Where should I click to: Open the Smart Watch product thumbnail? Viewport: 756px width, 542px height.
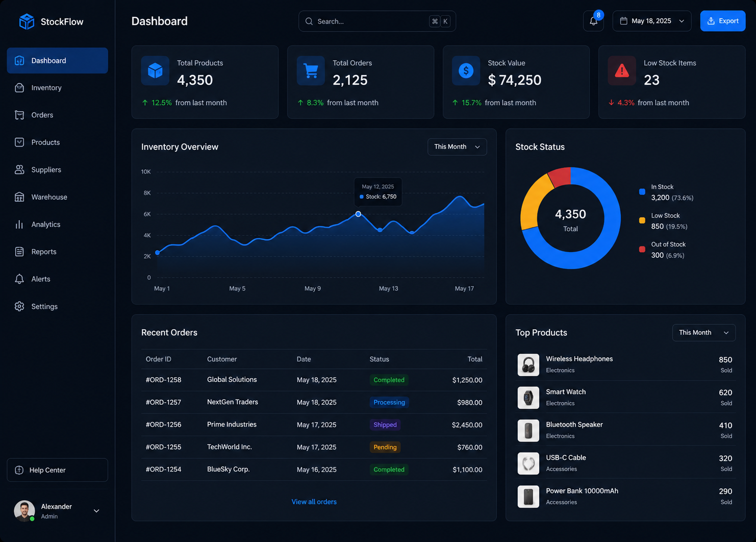(x=528, y=398)
